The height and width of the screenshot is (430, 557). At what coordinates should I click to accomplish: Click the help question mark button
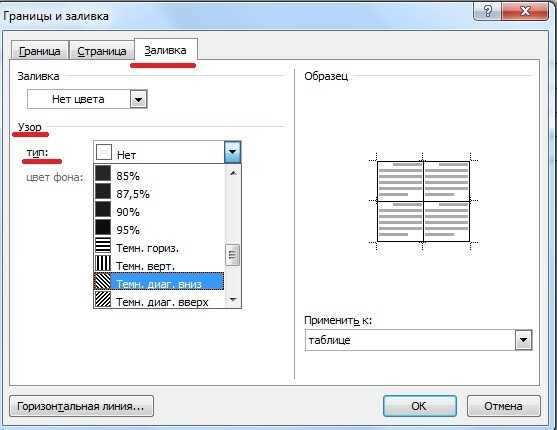click(487, 12)
